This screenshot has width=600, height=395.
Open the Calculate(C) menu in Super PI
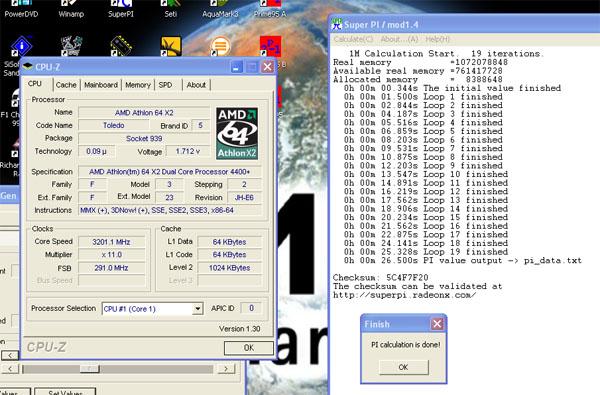click(x=353, y=39)
